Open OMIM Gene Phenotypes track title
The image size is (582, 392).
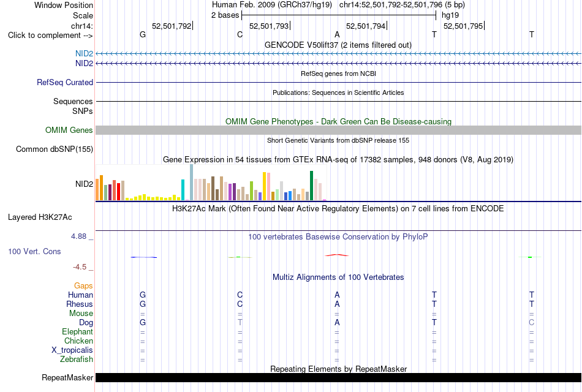point(338,121)
